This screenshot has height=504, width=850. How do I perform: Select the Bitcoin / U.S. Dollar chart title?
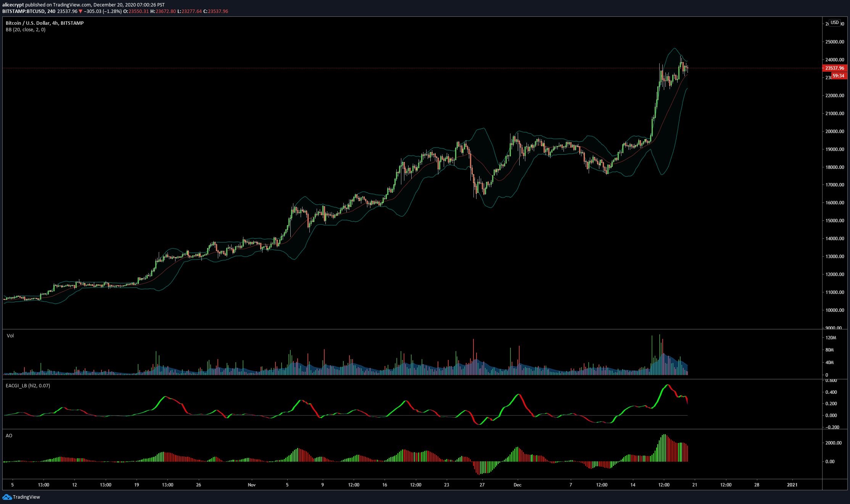click(x=45, y=23)
